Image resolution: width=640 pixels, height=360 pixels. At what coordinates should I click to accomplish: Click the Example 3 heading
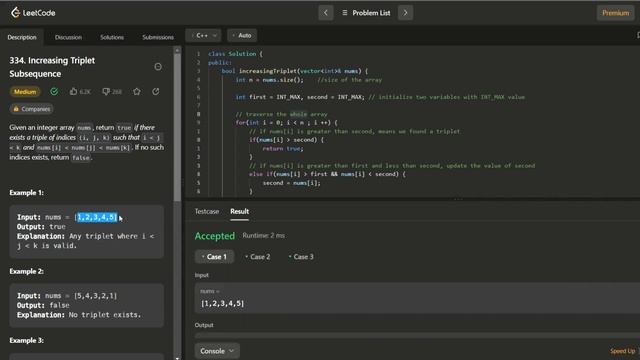click(x=27, y=340)
